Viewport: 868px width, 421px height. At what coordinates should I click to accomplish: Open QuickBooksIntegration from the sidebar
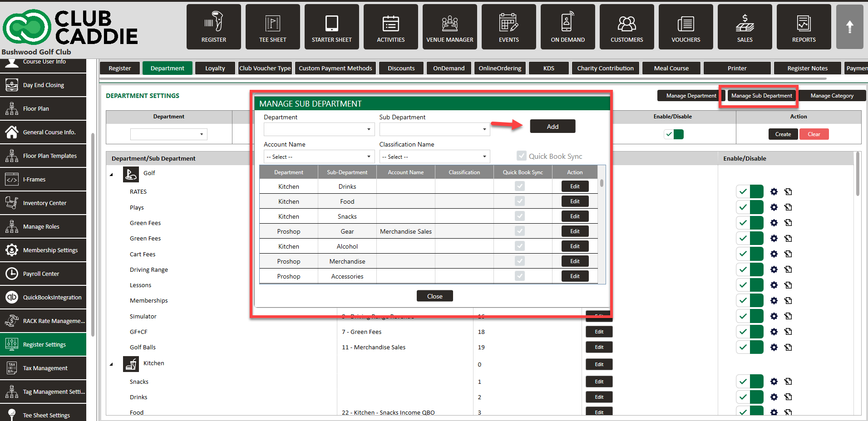44,298
